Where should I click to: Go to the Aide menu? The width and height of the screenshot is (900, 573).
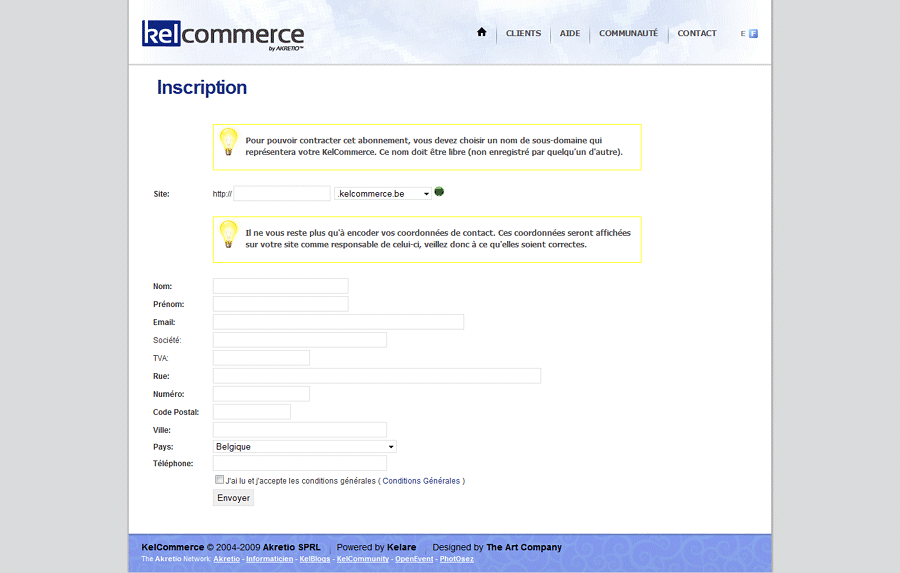point(570,33)
